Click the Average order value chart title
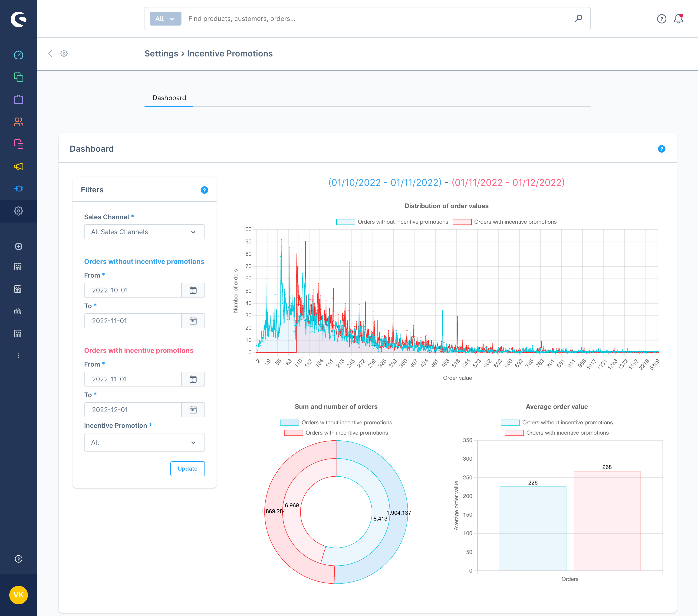The height and width of the screenshot is (616, 698). point(557,407)
